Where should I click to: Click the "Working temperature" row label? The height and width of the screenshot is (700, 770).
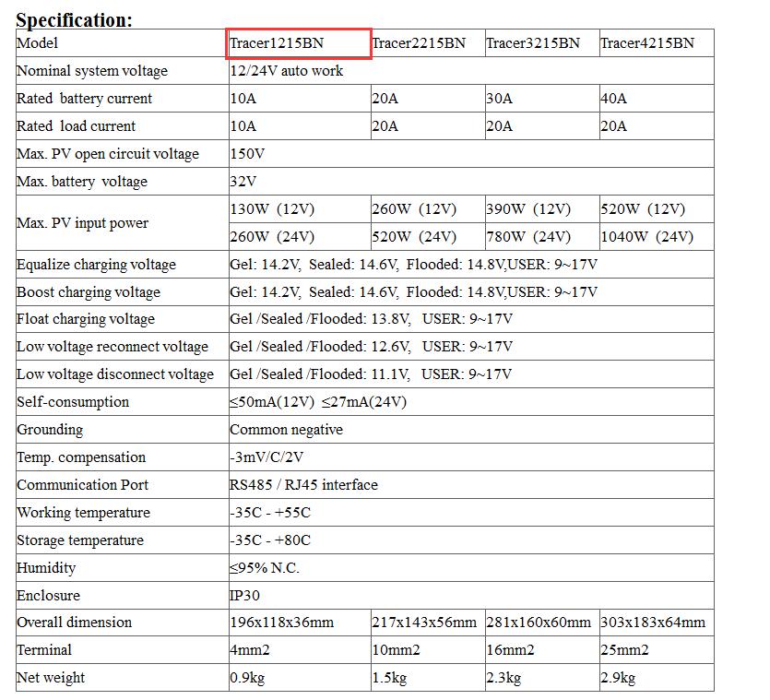click(x=84, y=513)
